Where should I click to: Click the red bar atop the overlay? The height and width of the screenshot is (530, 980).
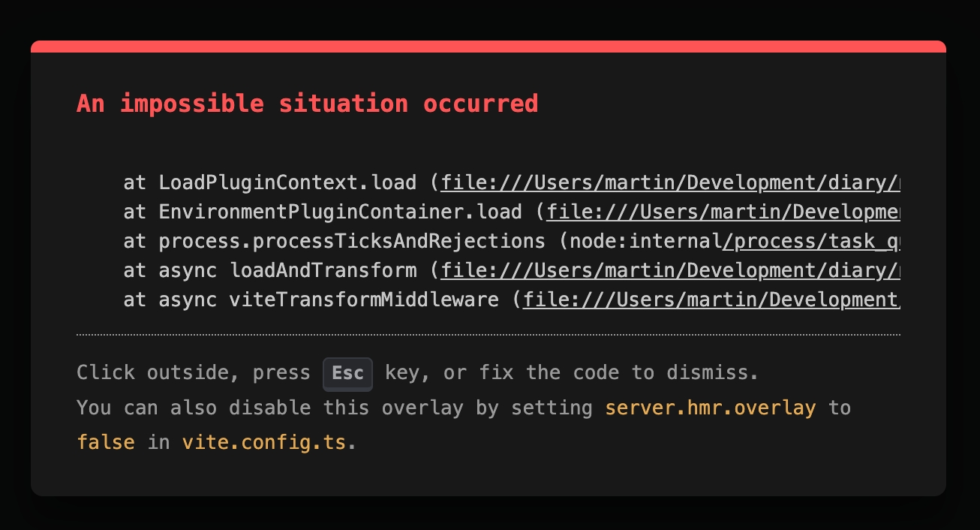point(488,47)
